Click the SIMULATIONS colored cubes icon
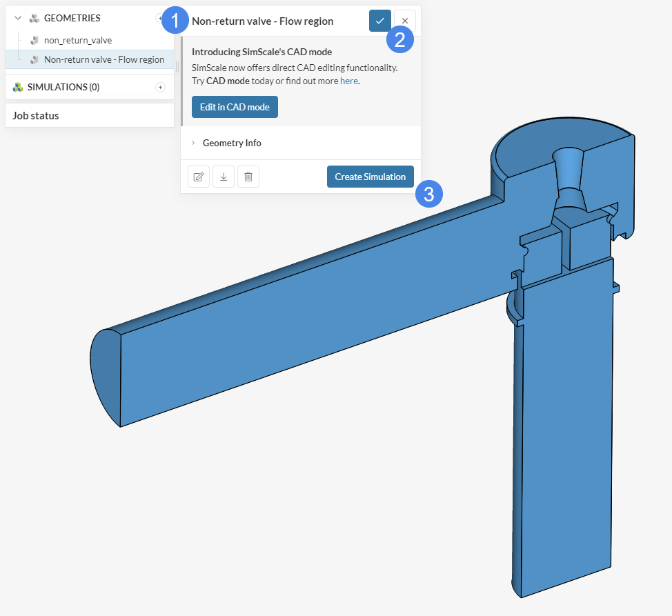The image size is (672, 616). [17, 87]
